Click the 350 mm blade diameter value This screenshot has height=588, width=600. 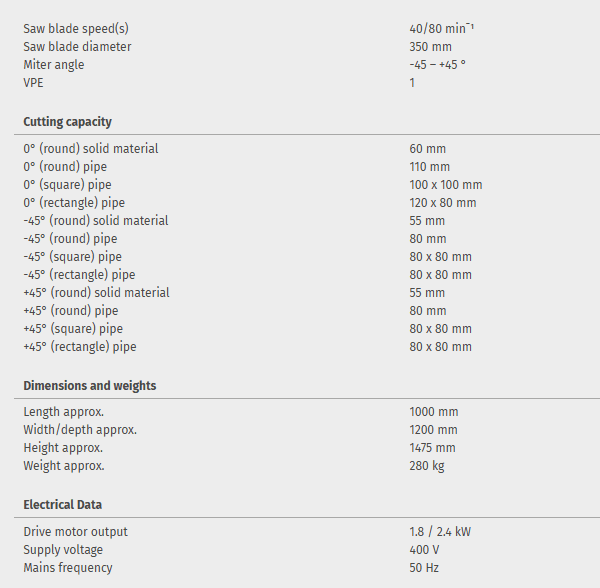click(x=430, y=47)
